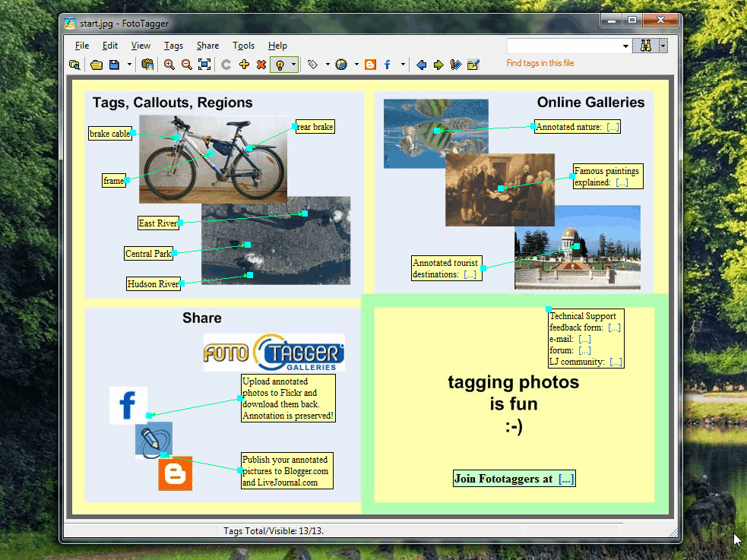Click the Manhattan satellite map image

point(276,242)
